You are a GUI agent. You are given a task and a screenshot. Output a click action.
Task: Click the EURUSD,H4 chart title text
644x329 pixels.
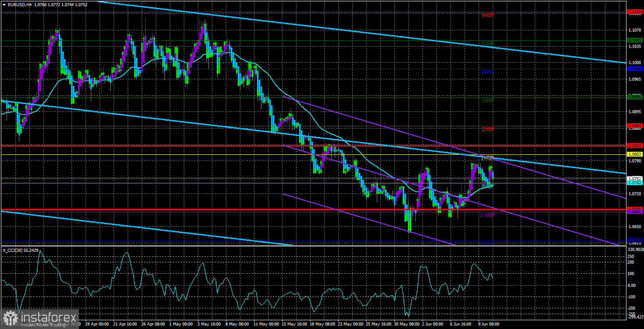tap(21, 4)
